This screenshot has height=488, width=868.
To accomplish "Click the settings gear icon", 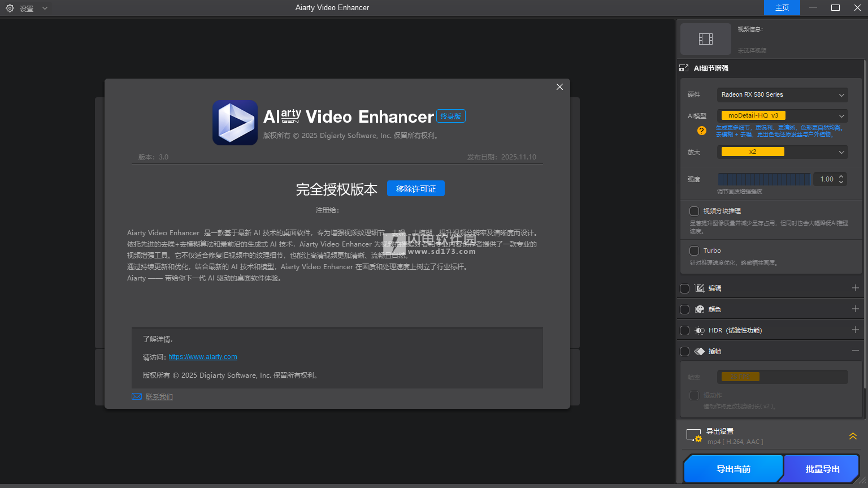I will coord(10,8).
